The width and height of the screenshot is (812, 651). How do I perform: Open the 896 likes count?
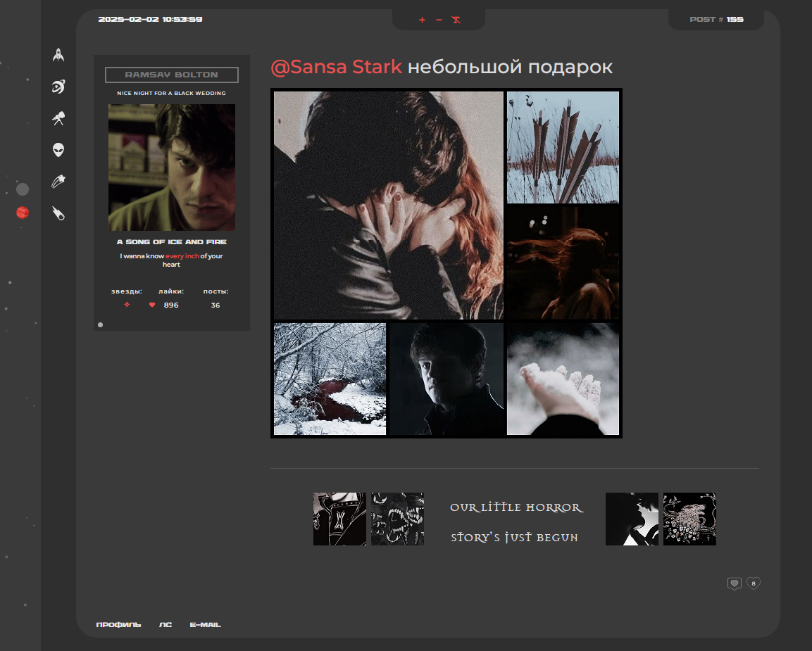click(x=171, y=305)
